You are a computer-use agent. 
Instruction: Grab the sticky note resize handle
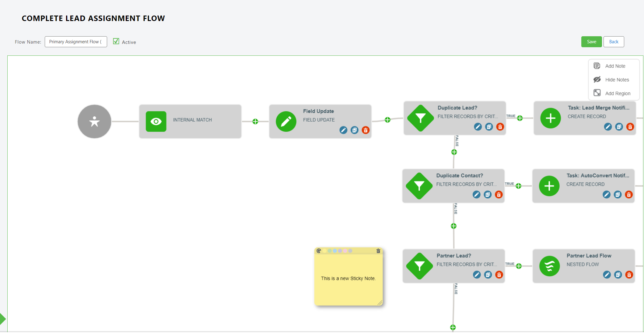point(380,303)
